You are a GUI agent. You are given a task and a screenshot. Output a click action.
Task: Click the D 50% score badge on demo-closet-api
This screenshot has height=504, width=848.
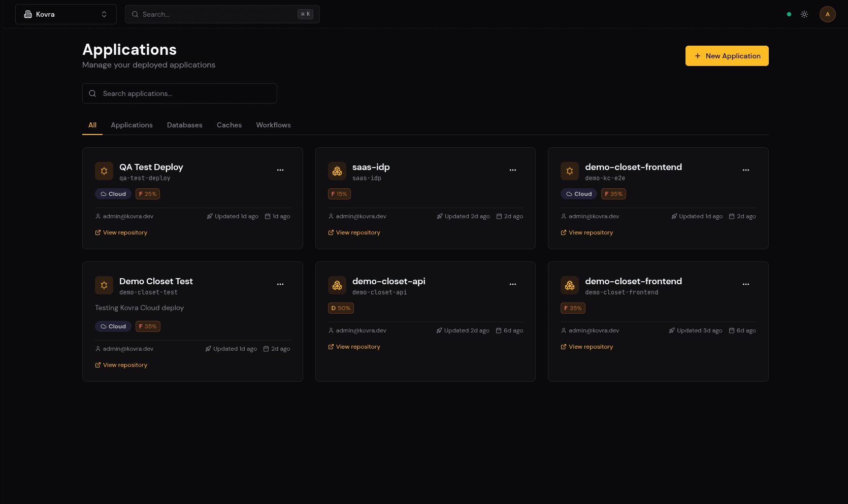pyautogui.click(x=341, y=308)
